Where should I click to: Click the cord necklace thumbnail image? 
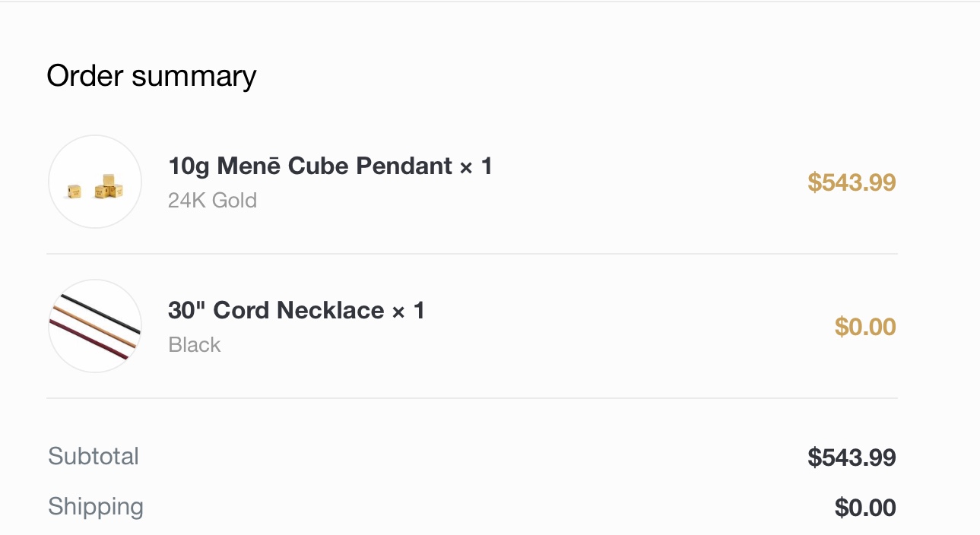95,326
